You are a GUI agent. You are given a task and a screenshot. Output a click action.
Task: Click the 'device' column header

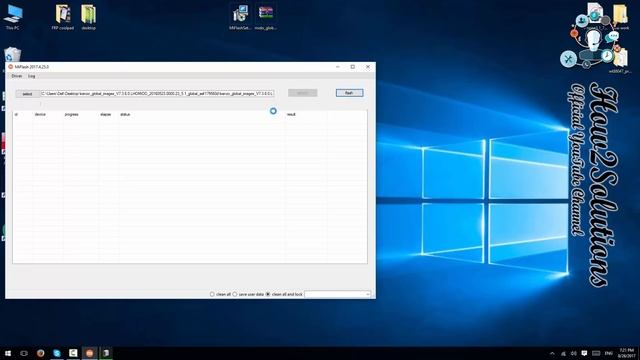tap(40, 114)
